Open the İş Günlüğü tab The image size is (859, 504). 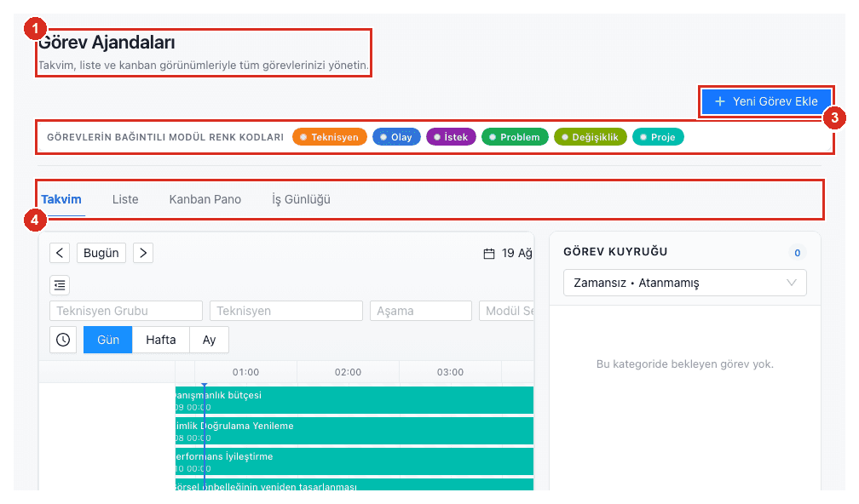click(x=302, y=199)
